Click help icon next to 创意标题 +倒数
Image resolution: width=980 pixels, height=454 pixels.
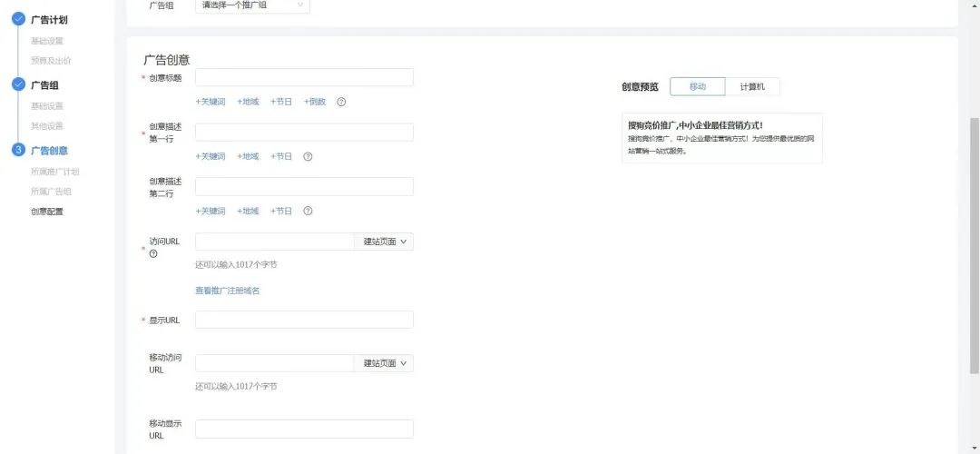coord(341,102)
